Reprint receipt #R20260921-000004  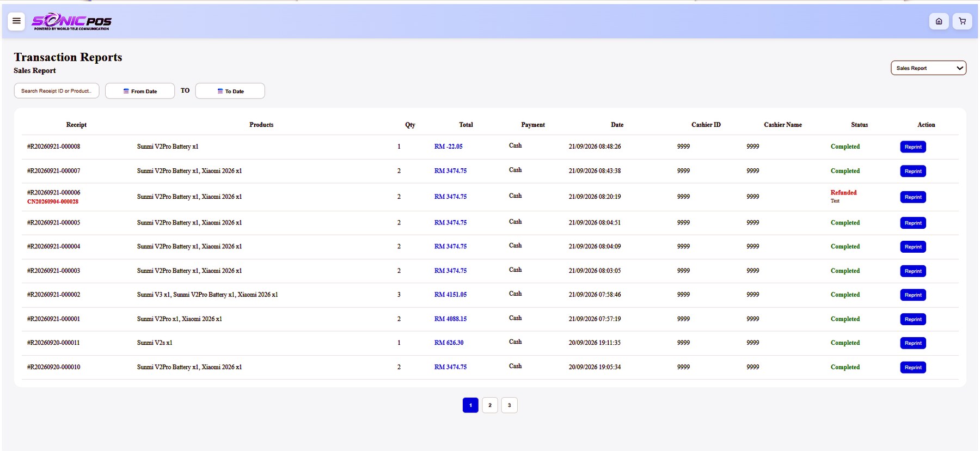coord(913,247)
